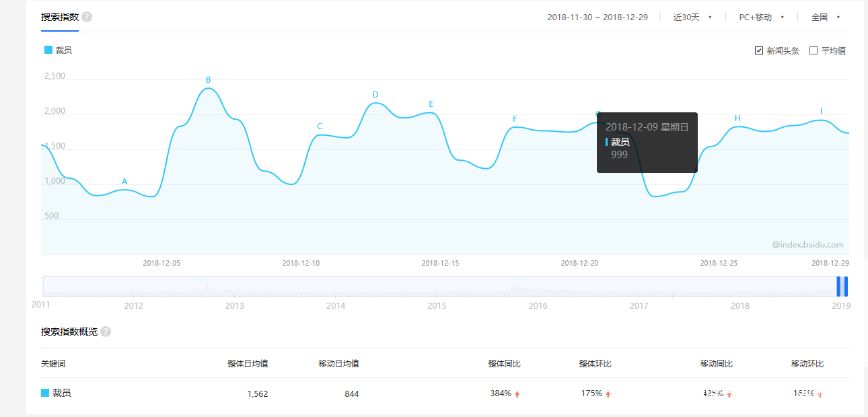Click the 关键词 column header
The height and width of the screenshot is (417, 868).
(53, 364)
